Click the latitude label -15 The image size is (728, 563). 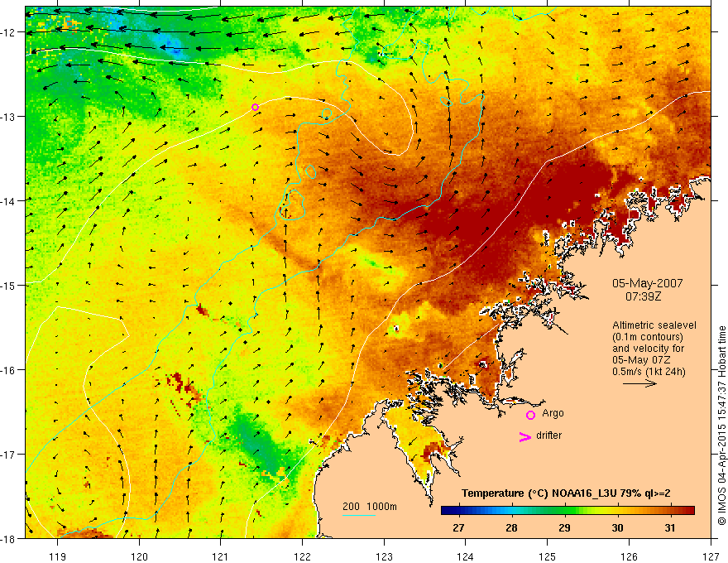8,285
